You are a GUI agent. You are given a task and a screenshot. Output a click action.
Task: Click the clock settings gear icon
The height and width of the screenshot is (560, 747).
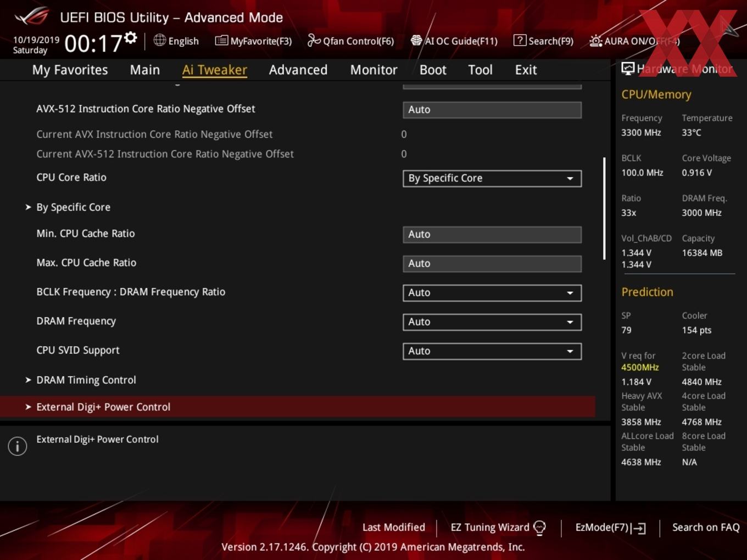(x=130, y=37)
